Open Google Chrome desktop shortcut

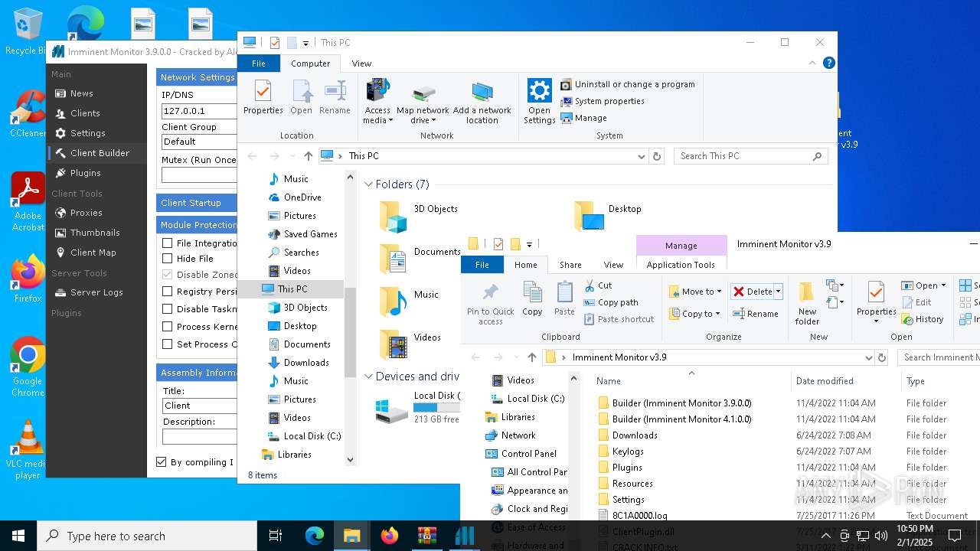(28, 367)
